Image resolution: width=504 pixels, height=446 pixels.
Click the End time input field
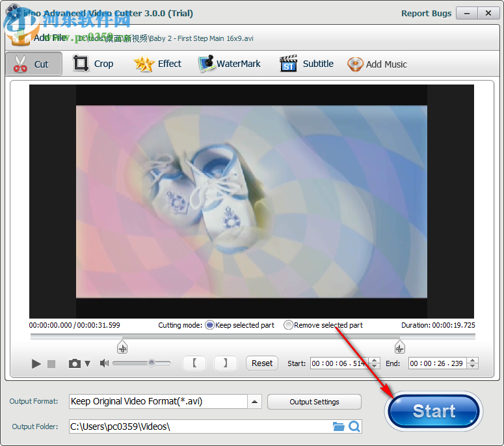click(x=438, y=363)
